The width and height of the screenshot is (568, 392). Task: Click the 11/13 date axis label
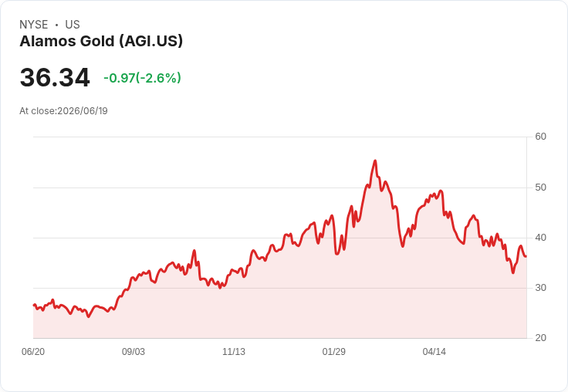point(234,352)
